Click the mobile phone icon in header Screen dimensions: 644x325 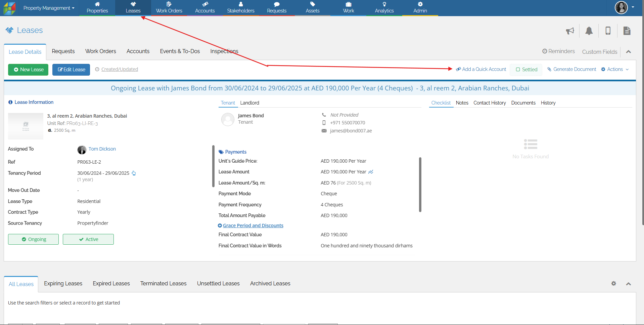[608, 31]
